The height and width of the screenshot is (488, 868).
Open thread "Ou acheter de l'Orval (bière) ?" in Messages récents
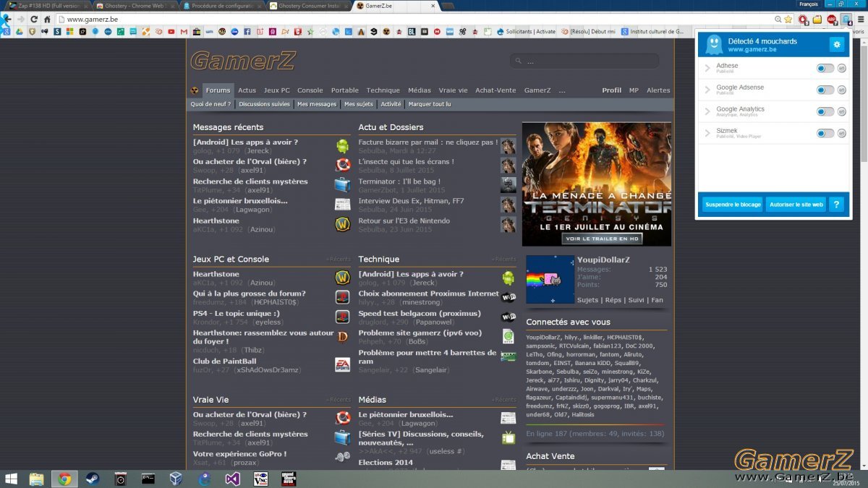click(250, 162)
